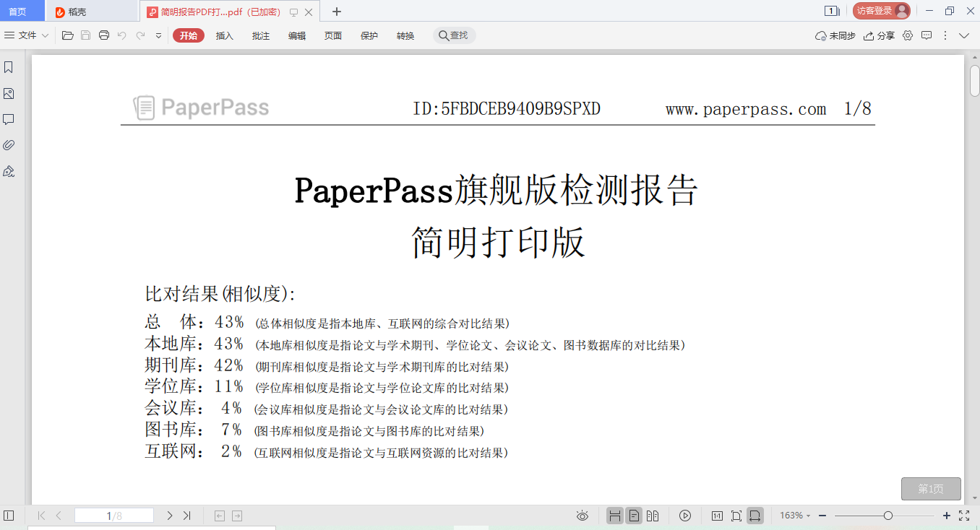Screen dimensions: 980x530
Task: Click fit page icon
Action: point(736,516)
